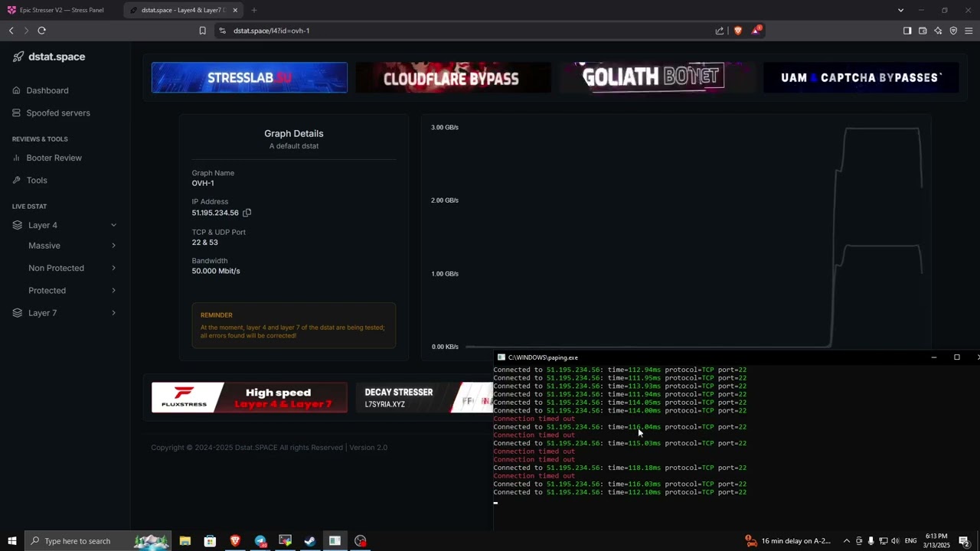The width and height of the screenshot is (980, 551).
Task: Switch to the Epic Stresser V2 tab
Action: [x=61, y=10]
